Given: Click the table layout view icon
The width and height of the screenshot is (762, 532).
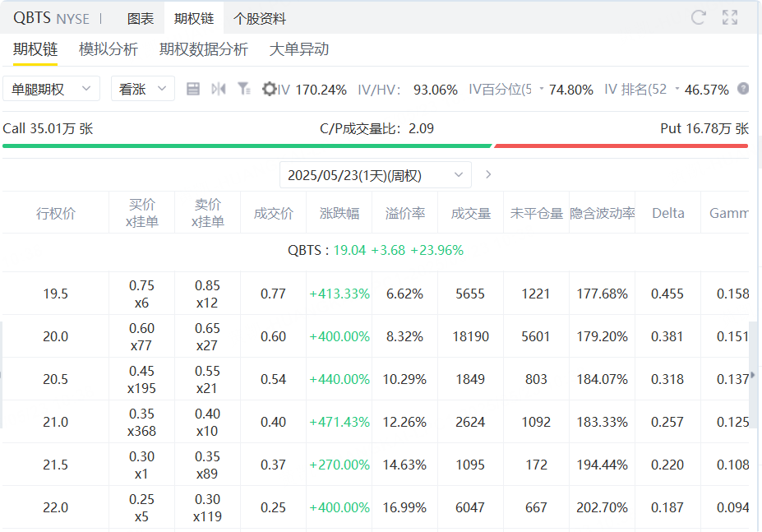Looking at the screenshot, I should point(193,89).
